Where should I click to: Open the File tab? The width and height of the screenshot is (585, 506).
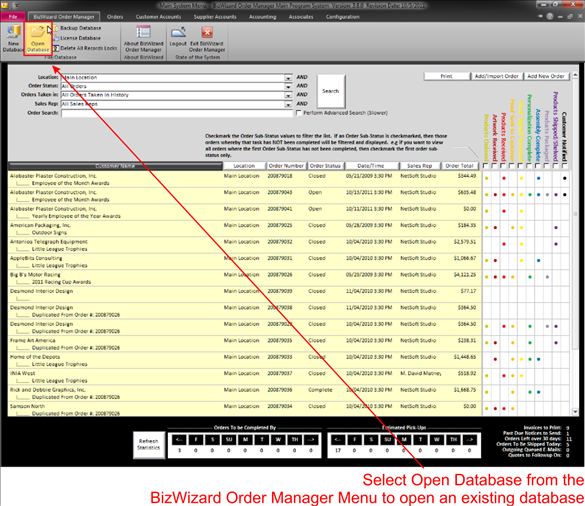(13, 17)
